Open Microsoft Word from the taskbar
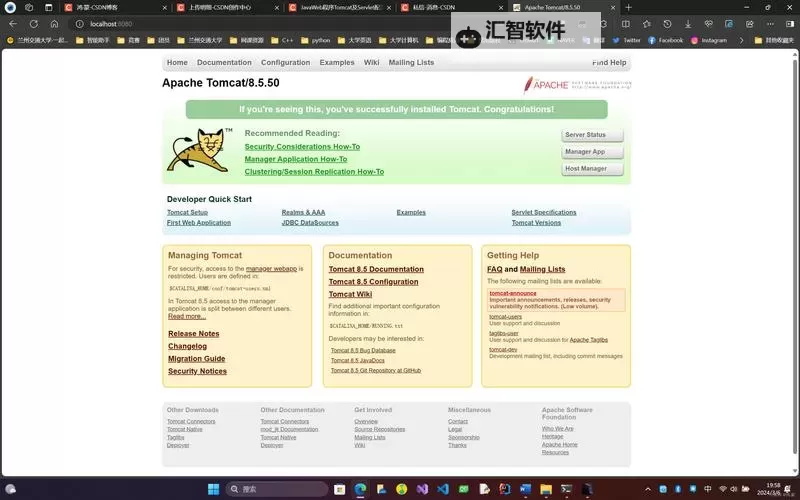This screenshot has height=500, width=800. coord(525,489)
